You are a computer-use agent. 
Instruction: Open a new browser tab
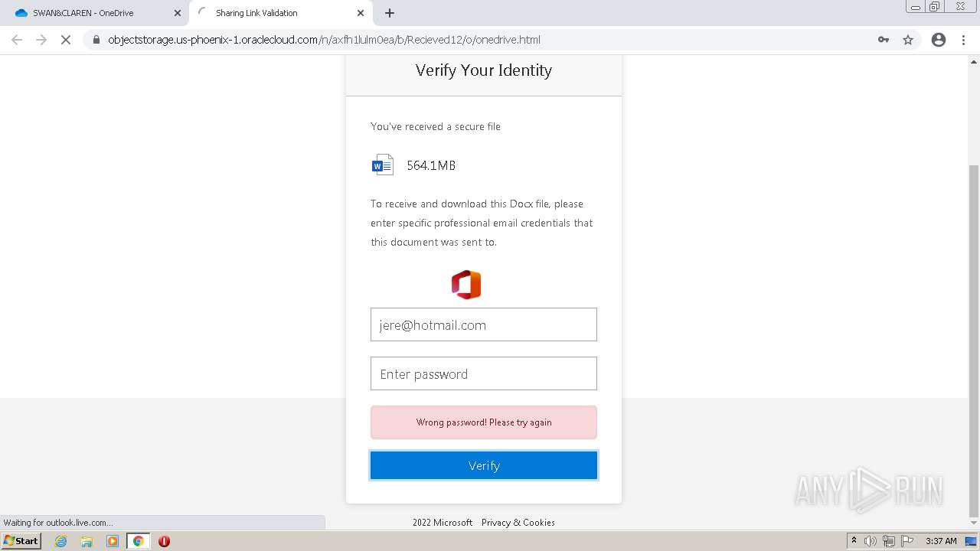tap(390, 13)
